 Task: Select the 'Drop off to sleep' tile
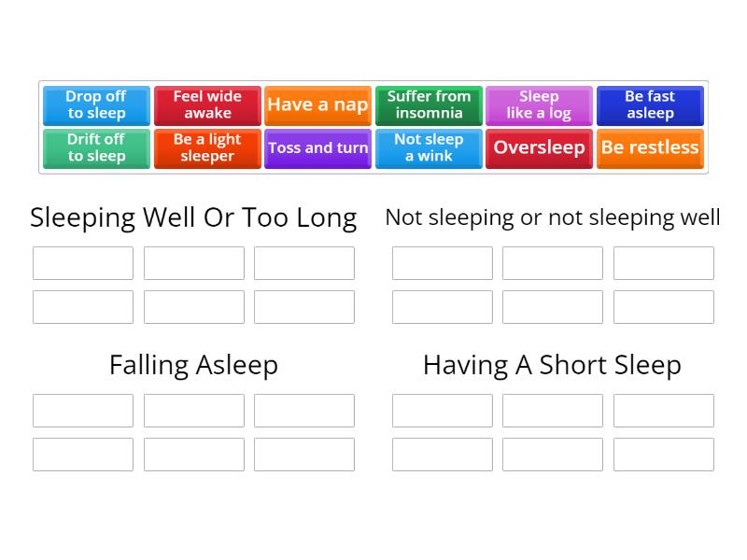click(x=96, y=105)
